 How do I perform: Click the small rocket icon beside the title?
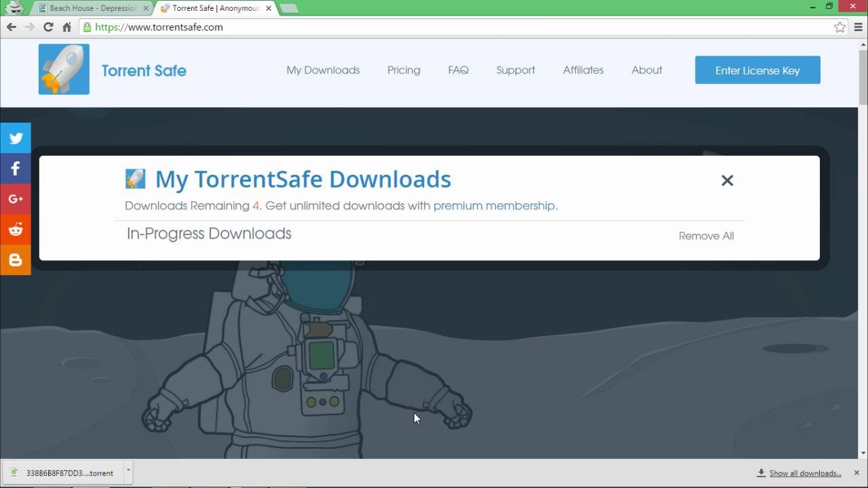tap(136, 179)
